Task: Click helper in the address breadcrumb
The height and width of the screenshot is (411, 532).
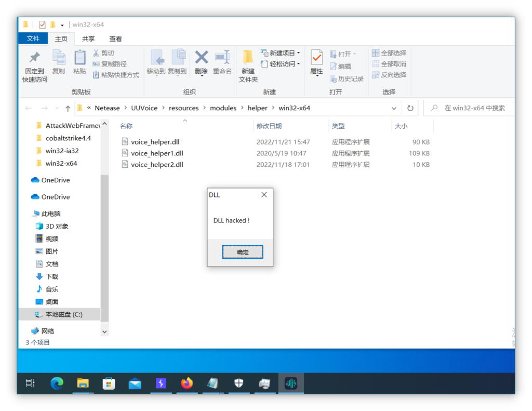Action: (x=257, y=108)
